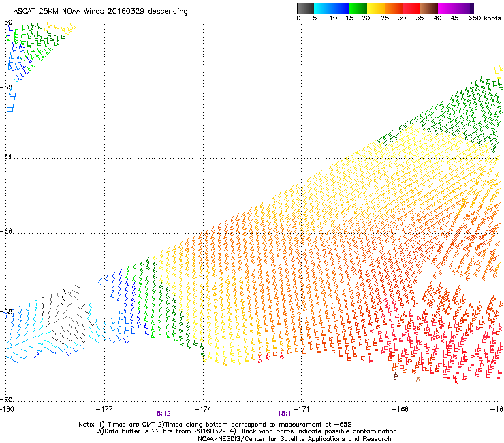Click latitude label '-70' on left axis
Screen dimensions: 504x443
pos(6,399)
